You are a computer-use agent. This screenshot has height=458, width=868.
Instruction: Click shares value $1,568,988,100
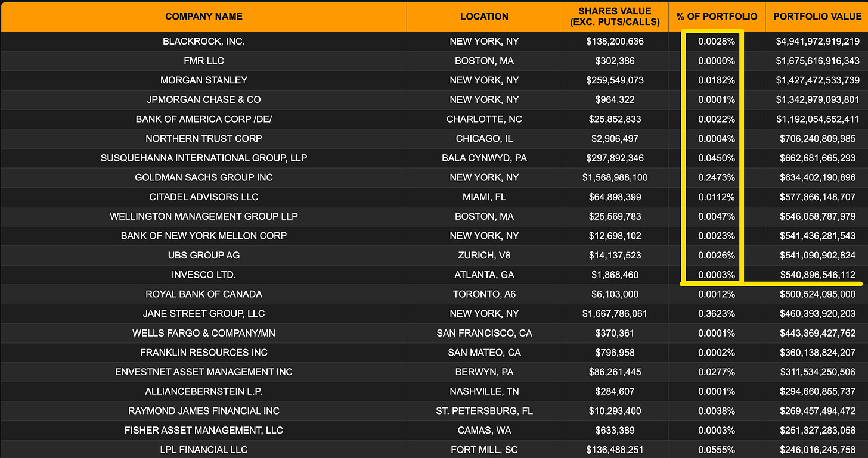coord(615,177)
